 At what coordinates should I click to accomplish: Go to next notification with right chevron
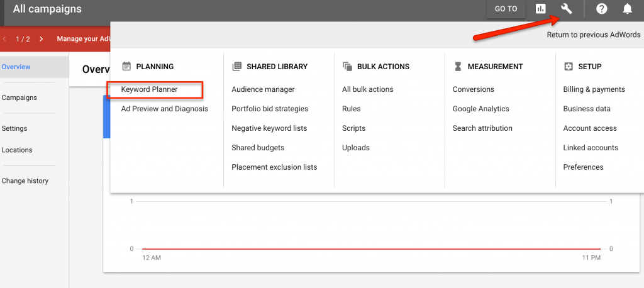41,39
